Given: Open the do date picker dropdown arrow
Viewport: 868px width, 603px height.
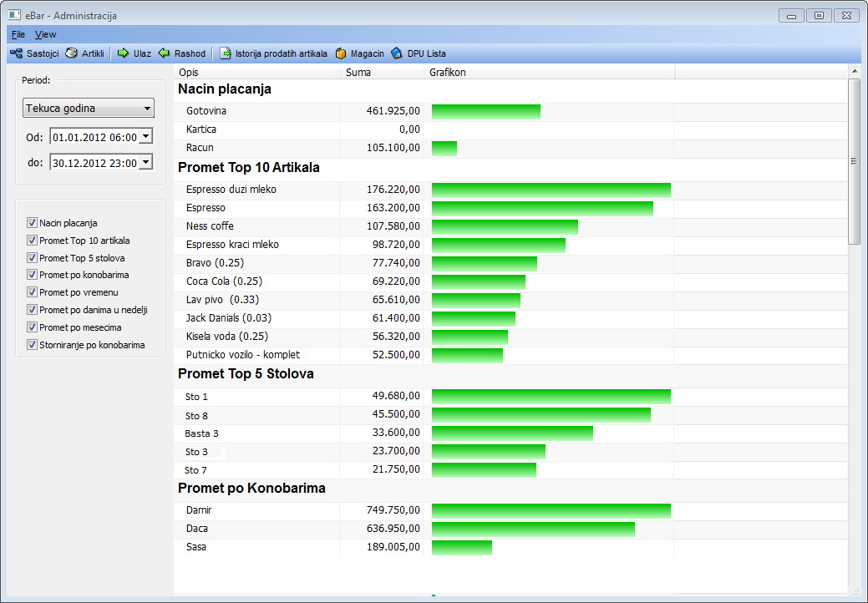Looking at the screenshot, I should (x=145, y=163).
